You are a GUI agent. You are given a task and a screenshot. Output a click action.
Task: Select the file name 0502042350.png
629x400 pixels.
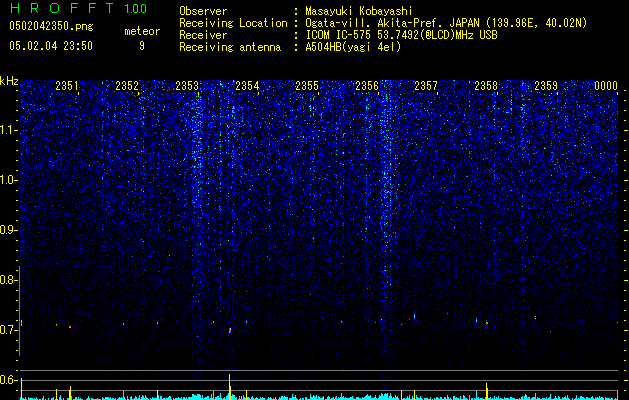[51, 27]
